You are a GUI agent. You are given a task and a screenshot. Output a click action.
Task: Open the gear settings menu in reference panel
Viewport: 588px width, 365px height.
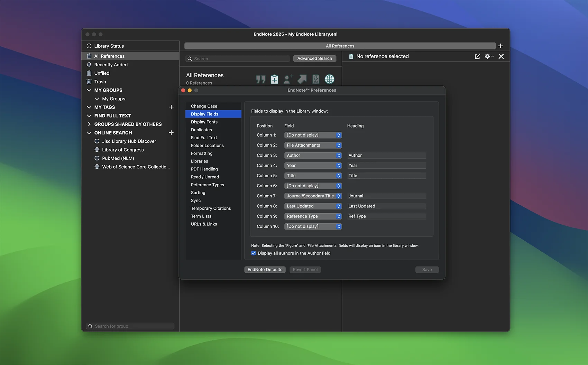[x=489, y=56]
